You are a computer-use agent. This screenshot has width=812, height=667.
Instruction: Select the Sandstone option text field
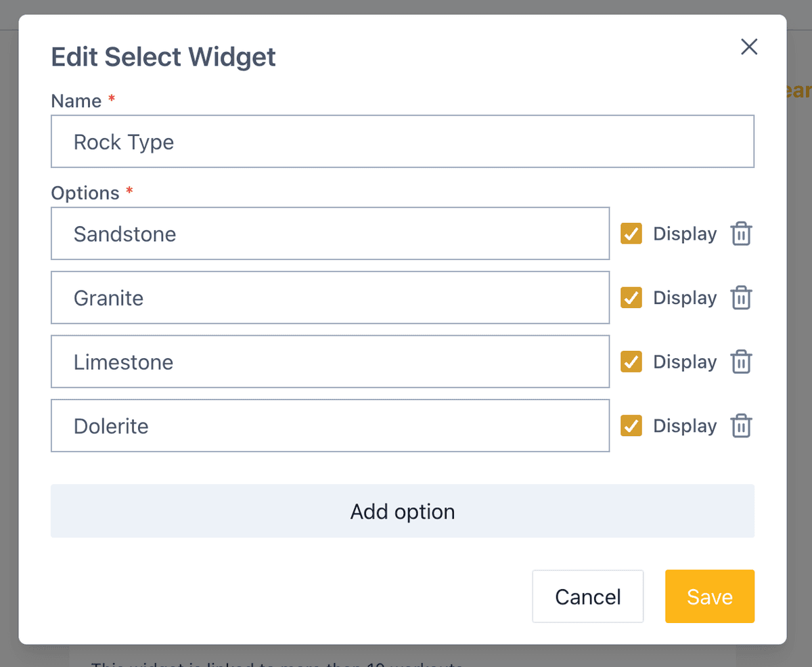point(330,234)
